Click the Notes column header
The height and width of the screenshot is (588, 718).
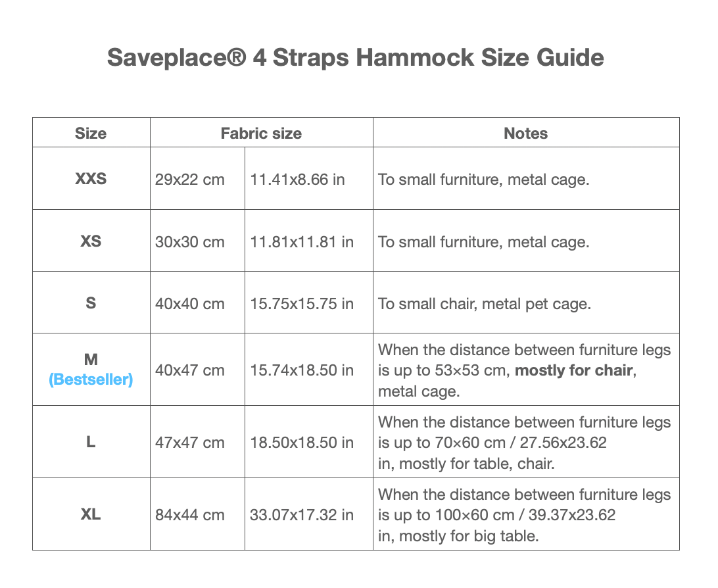pos(525,134)
